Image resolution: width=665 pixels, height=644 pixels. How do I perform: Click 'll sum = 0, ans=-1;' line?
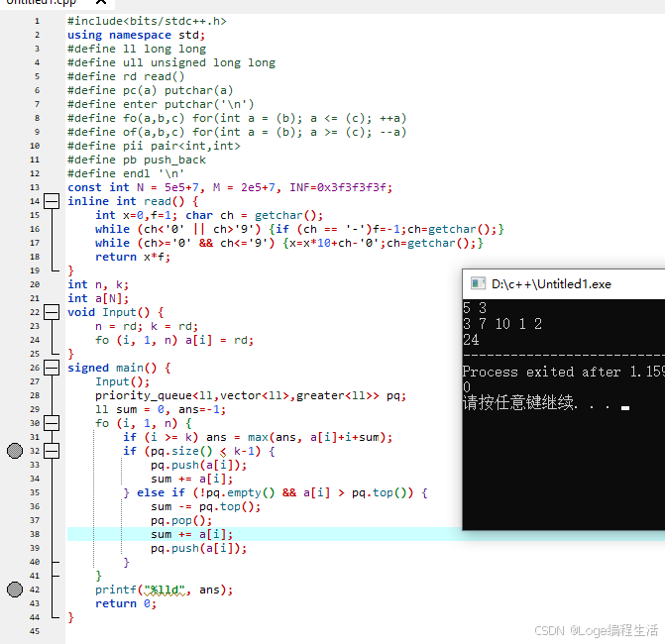click(161, 409)
